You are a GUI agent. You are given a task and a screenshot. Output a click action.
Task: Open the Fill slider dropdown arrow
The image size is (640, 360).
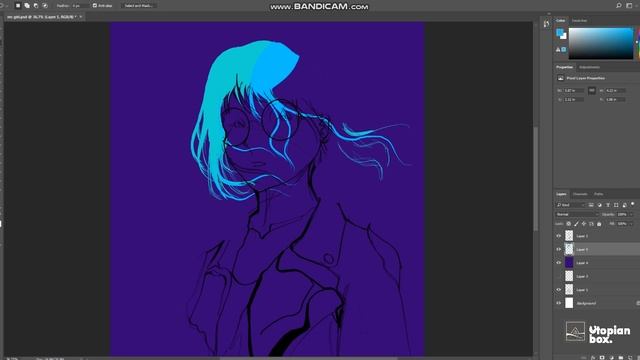(x=631, y=224)
